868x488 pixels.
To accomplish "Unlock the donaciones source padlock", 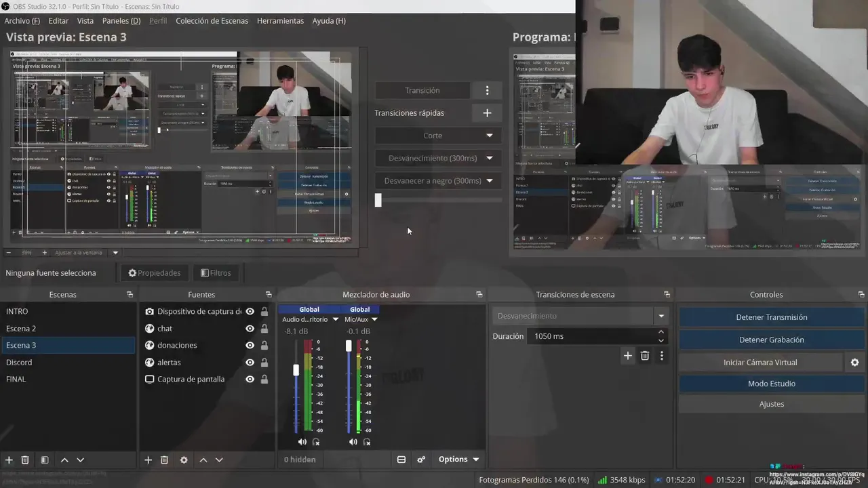I will pos(264,346).
